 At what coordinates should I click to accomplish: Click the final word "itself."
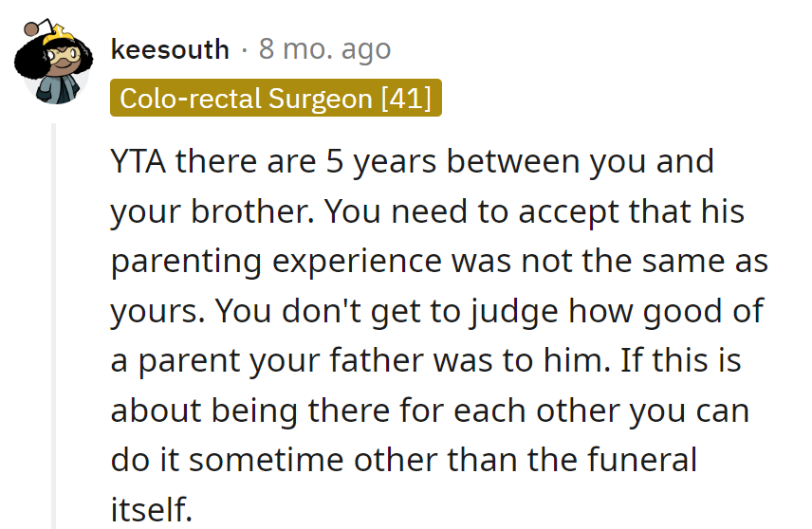coord(152,510)
